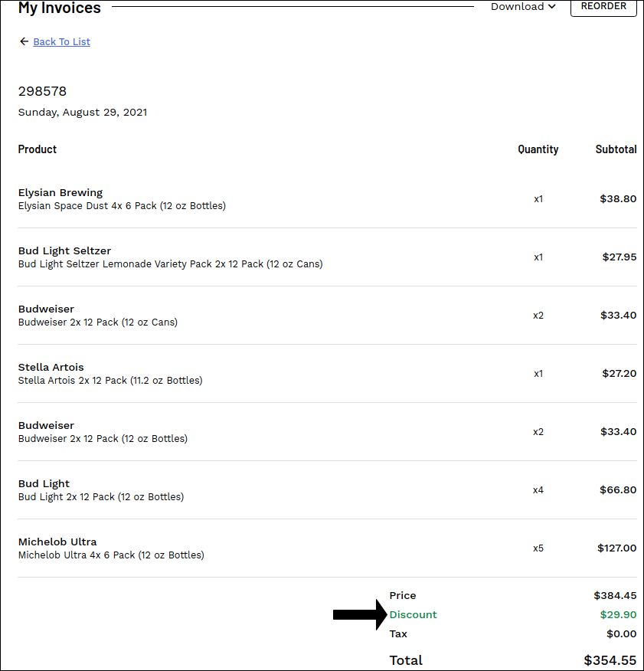Select invoice number 298578

point(42,91)
